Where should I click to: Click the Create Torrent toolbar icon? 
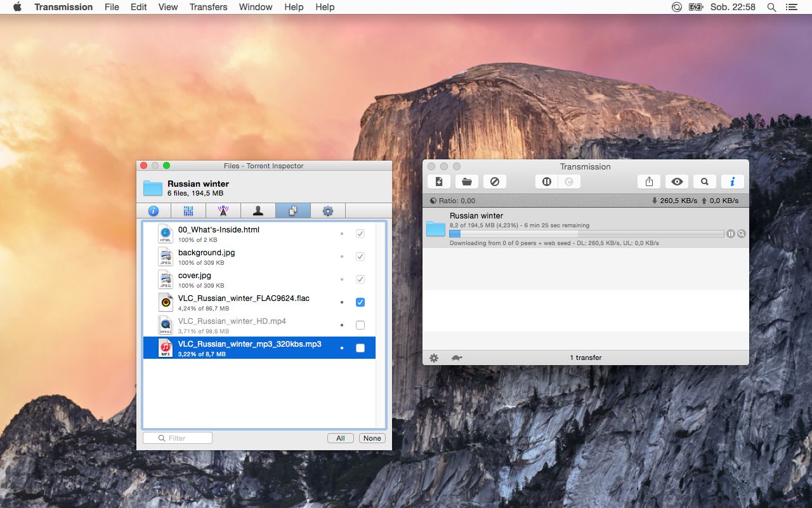tap(438, 181)
